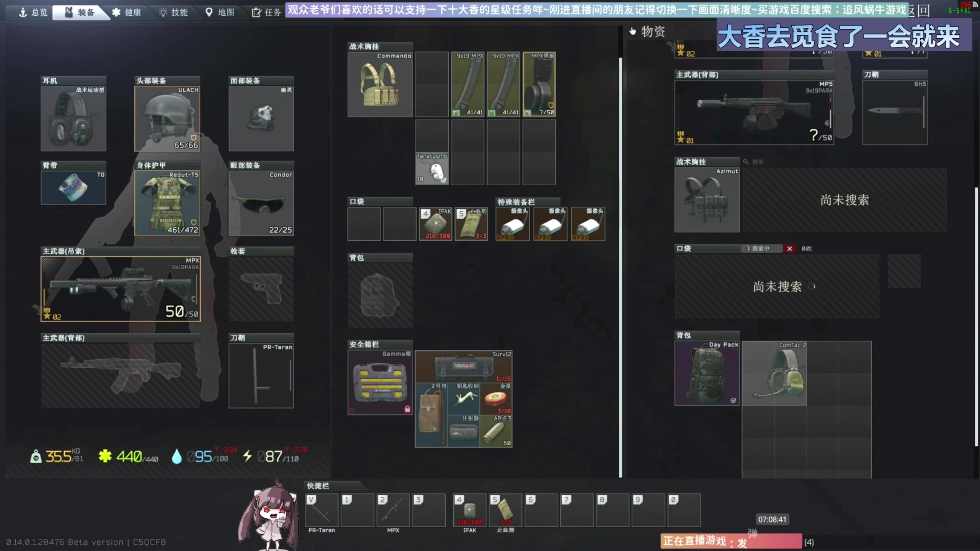Click the empty 背包 backpack slot

380,295
